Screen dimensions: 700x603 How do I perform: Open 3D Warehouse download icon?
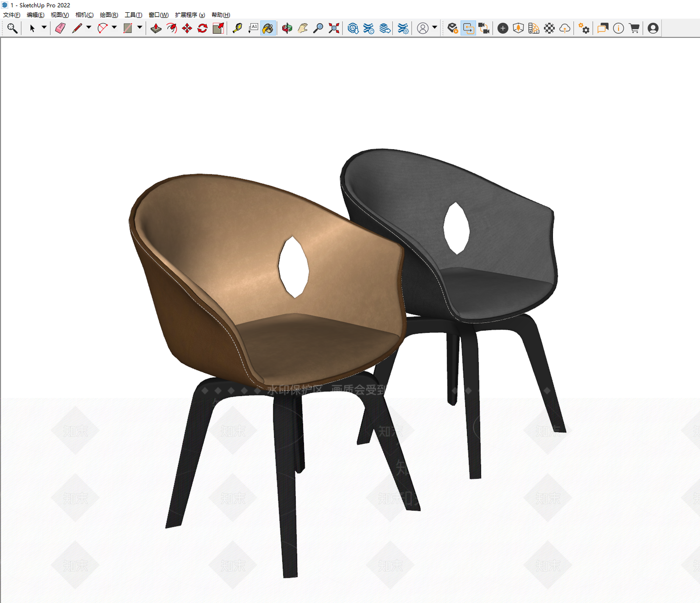click(x=353, y=28)
